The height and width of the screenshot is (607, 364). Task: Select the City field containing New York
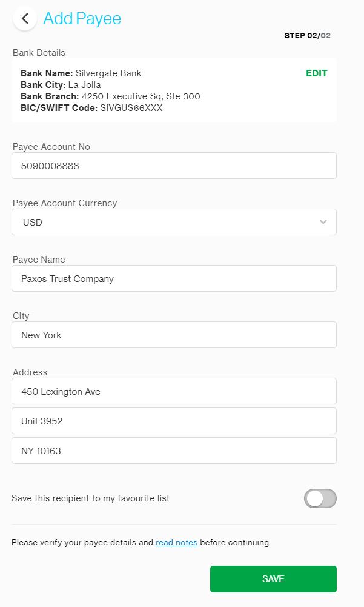(x=174, y=335)
